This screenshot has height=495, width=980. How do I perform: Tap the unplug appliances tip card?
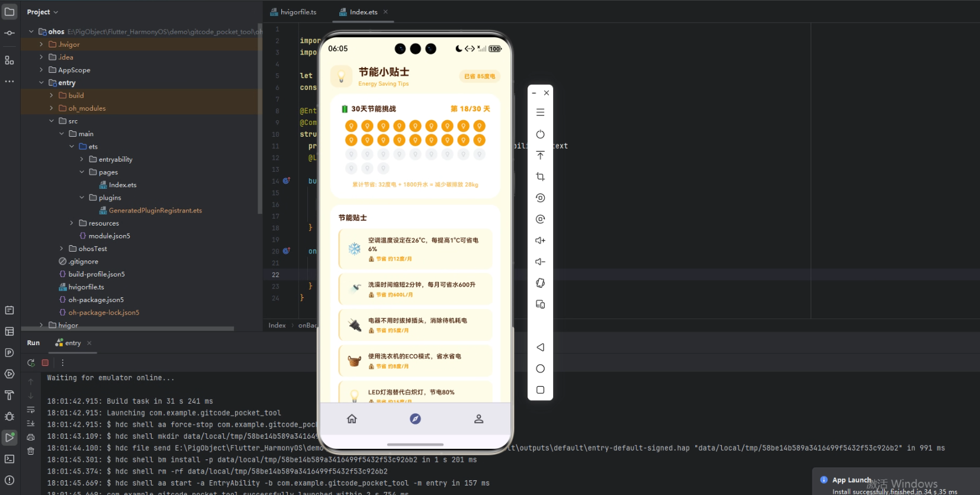tap(415, 325)
